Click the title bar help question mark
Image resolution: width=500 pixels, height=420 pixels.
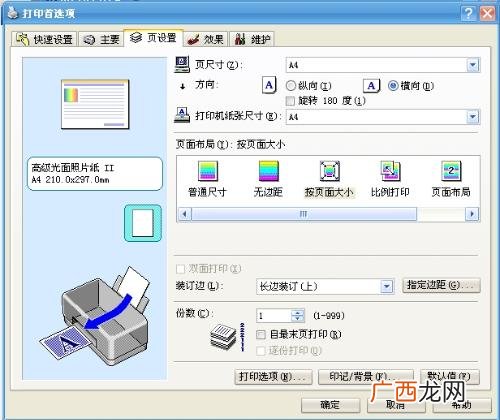(468, 13)
